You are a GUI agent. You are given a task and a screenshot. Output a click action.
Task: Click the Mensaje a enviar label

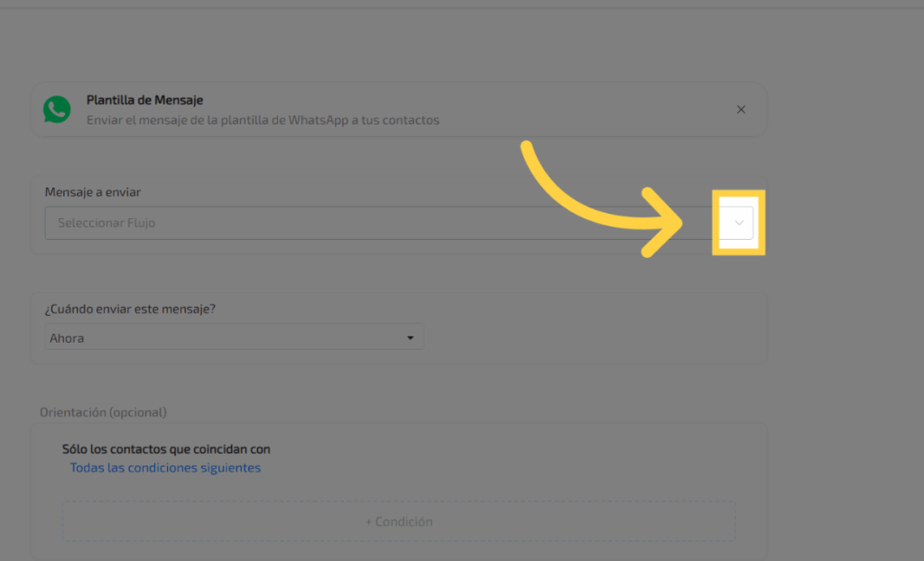click(93, 192)
